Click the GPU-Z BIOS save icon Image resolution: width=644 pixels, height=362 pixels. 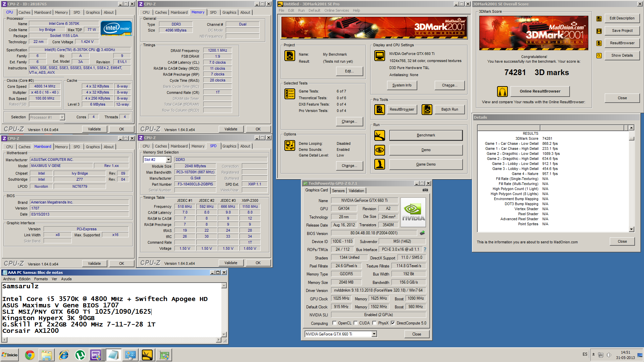click(x=422, y=233)
